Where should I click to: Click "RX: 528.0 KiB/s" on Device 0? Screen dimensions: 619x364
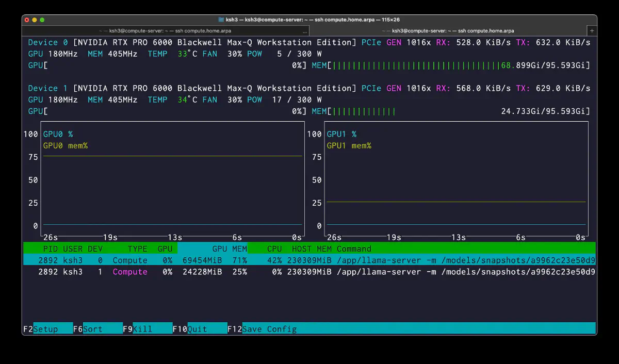click(x=473, y=42)
